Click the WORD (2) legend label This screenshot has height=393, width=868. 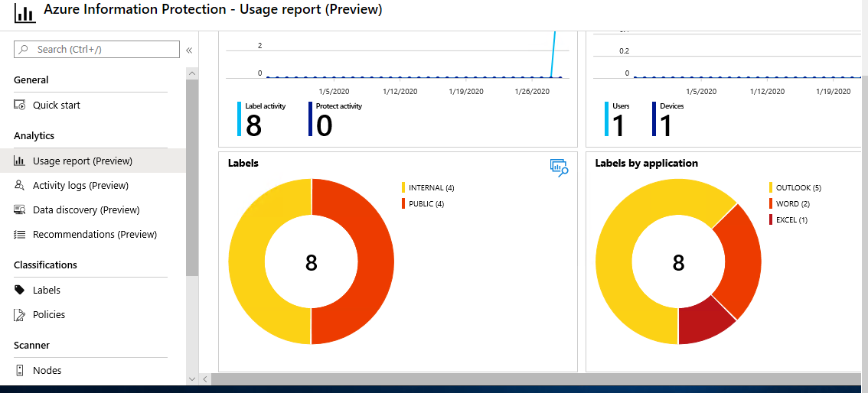point(793,204)
